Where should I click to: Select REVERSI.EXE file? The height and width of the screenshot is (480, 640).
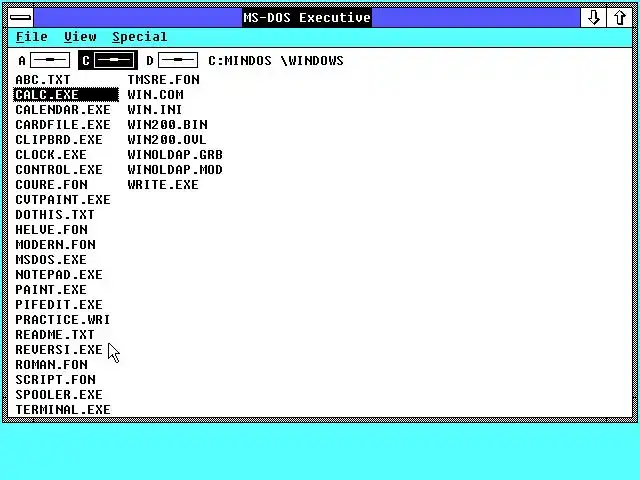point(59,350)
